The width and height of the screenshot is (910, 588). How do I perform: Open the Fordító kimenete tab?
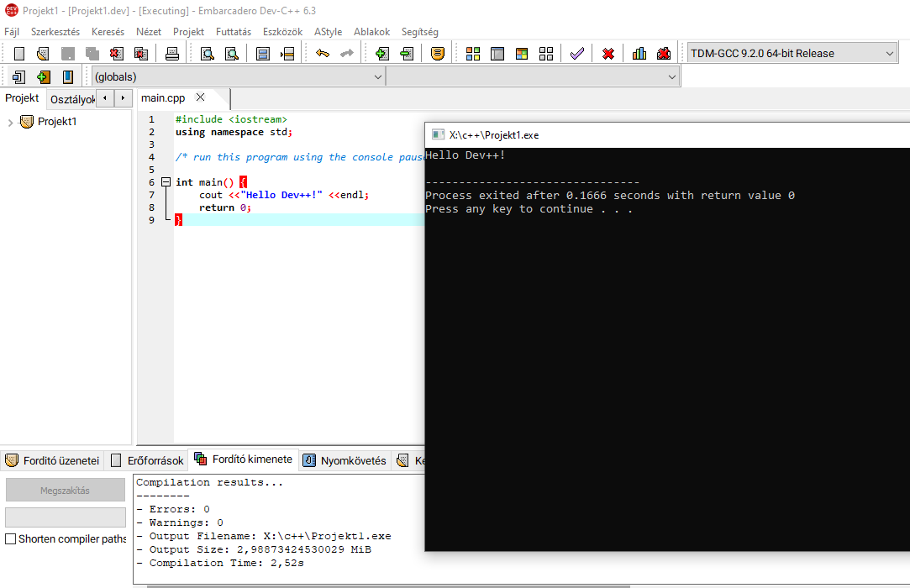pyautogui.click(x=243, y=459)
